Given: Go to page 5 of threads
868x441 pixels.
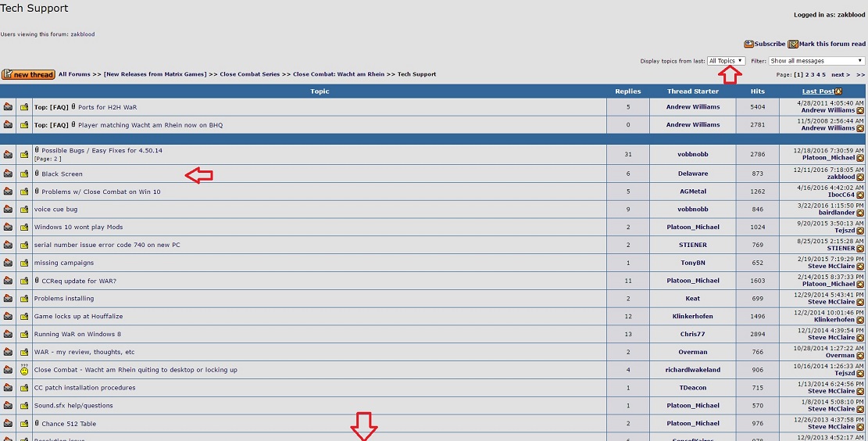Looking at the screenshot, I should 823,74.
